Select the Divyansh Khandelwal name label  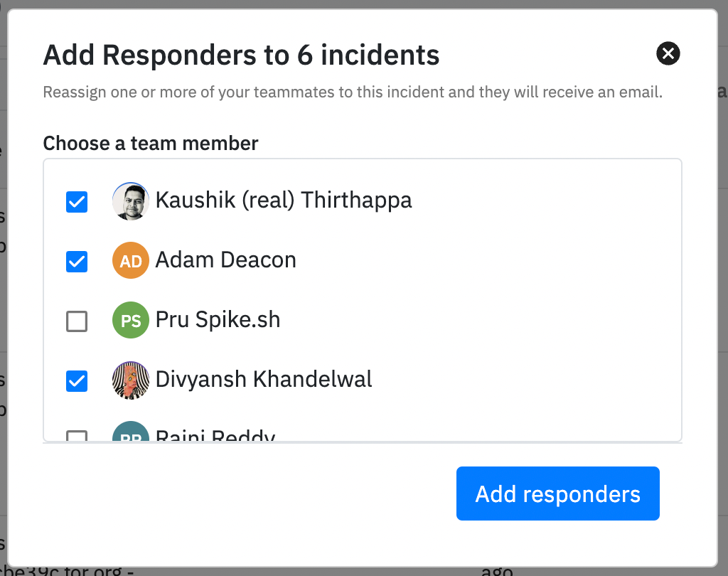click(264, 380)
